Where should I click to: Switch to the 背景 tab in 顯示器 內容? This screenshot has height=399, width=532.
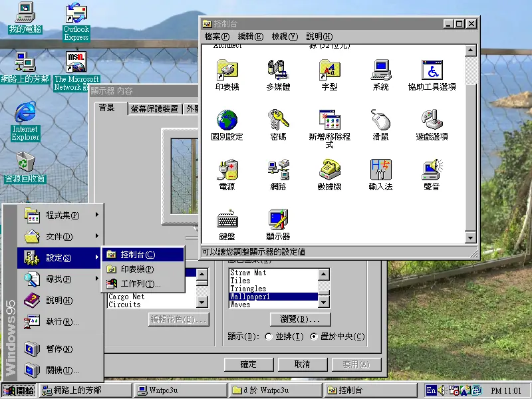tap(110, 108)
